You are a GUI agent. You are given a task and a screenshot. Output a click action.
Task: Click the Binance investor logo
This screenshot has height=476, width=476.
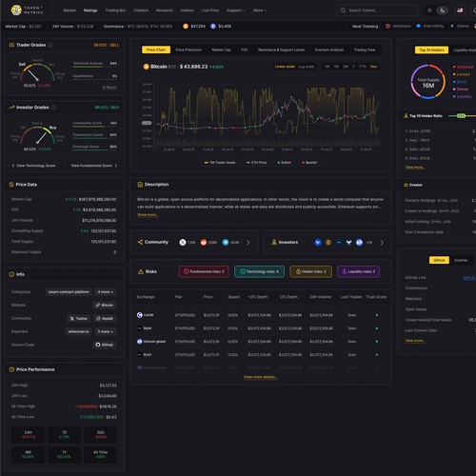(328, 242)
